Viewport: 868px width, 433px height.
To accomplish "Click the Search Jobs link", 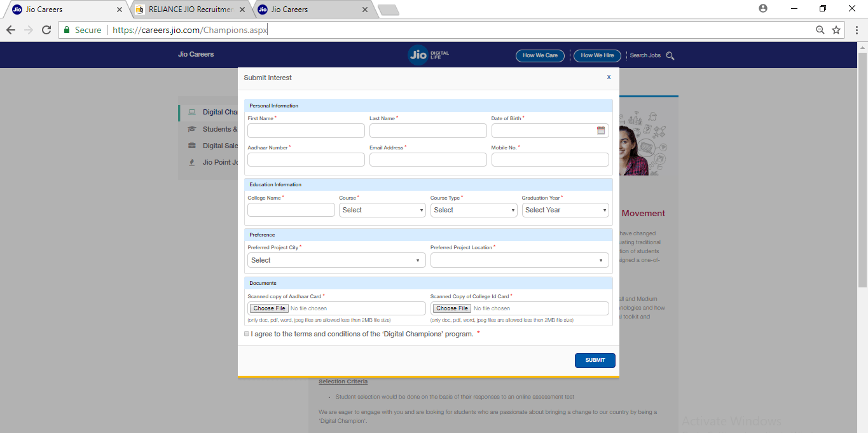I will pyautogui.click(x=645, y=56).
